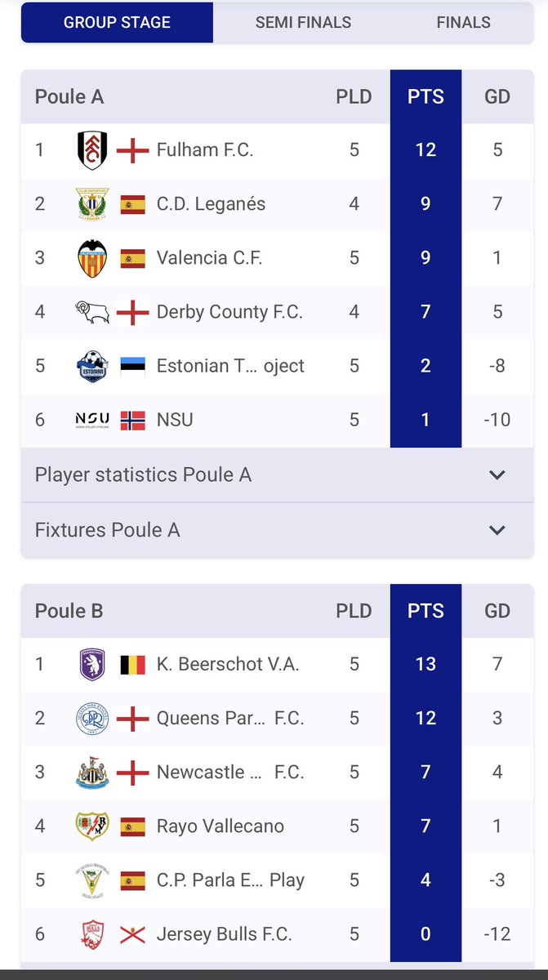Click the Queens Park Rangers crest

click(x=92, y=718)
